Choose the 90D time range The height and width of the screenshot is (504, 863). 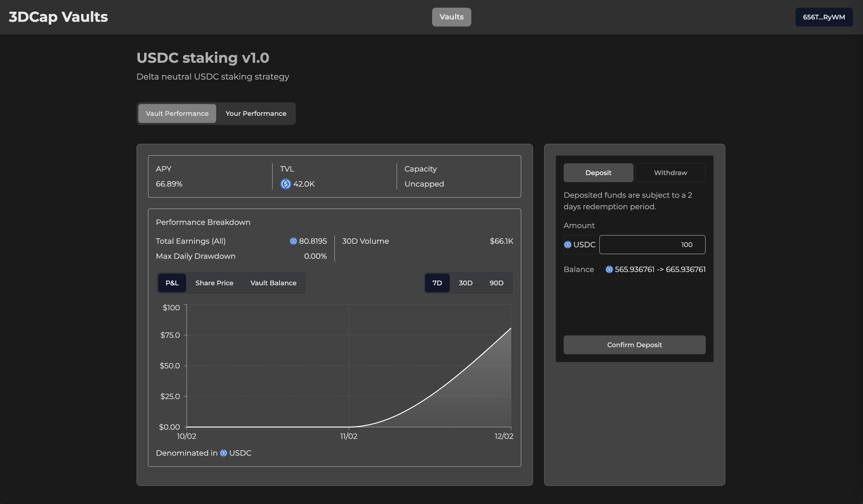pos(496,283)
